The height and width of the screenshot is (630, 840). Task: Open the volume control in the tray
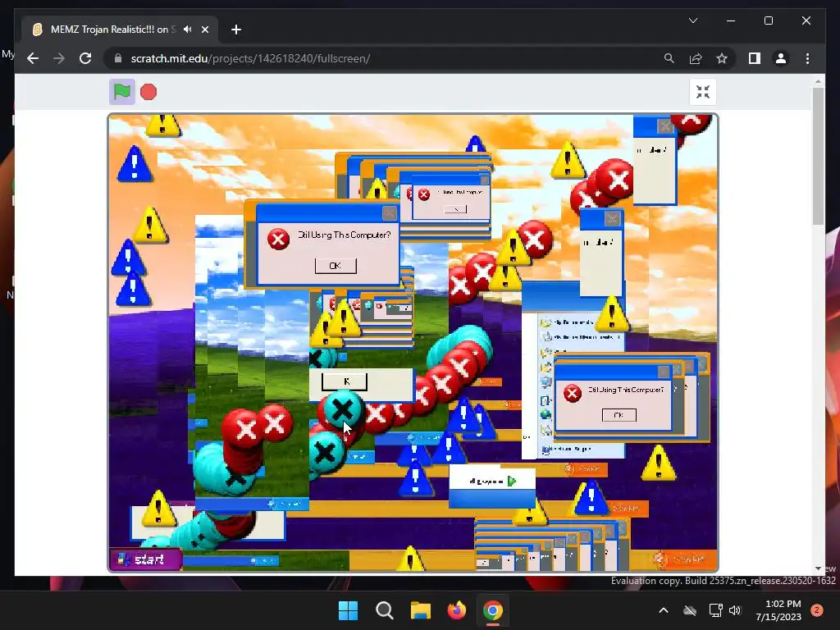tap(735, 610)
